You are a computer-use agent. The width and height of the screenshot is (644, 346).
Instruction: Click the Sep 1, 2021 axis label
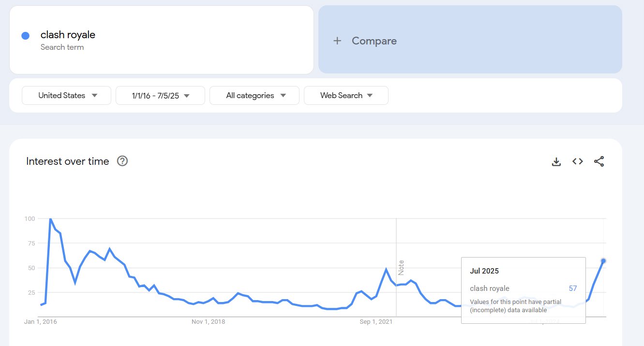(376, 321)
